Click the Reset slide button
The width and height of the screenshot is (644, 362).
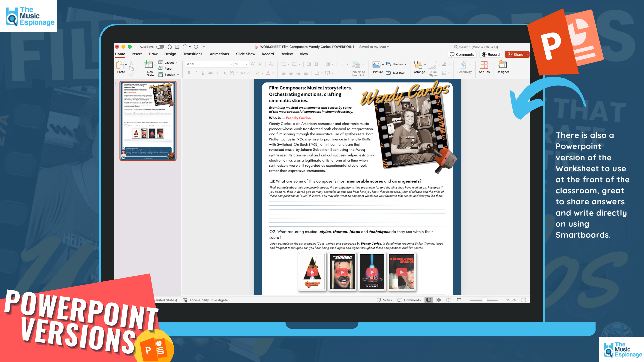[x=165, y=69]
